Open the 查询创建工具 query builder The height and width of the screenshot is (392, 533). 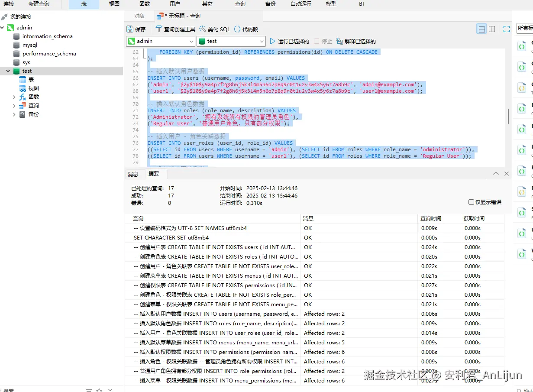[x=175, y=29]
